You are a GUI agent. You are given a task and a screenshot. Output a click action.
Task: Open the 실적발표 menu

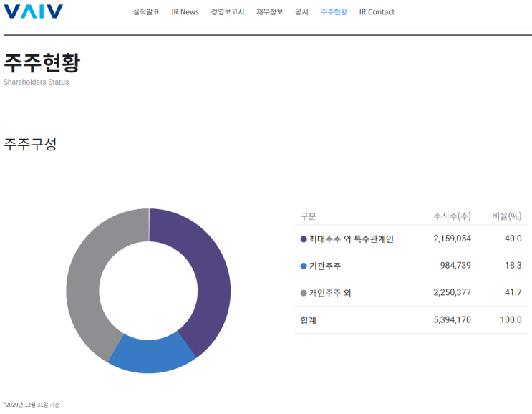[146, 12]
